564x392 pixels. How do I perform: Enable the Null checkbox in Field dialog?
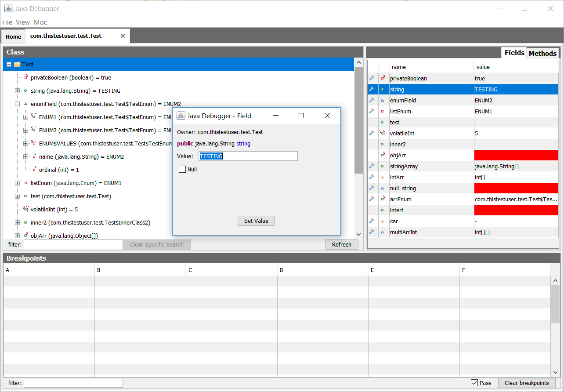tap(182, 169)
